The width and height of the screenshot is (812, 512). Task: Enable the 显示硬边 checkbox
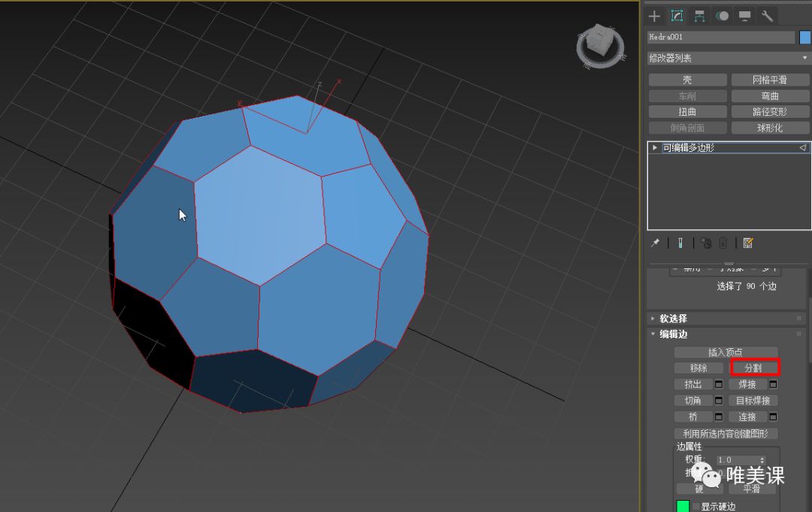click(x=695, y=504)
